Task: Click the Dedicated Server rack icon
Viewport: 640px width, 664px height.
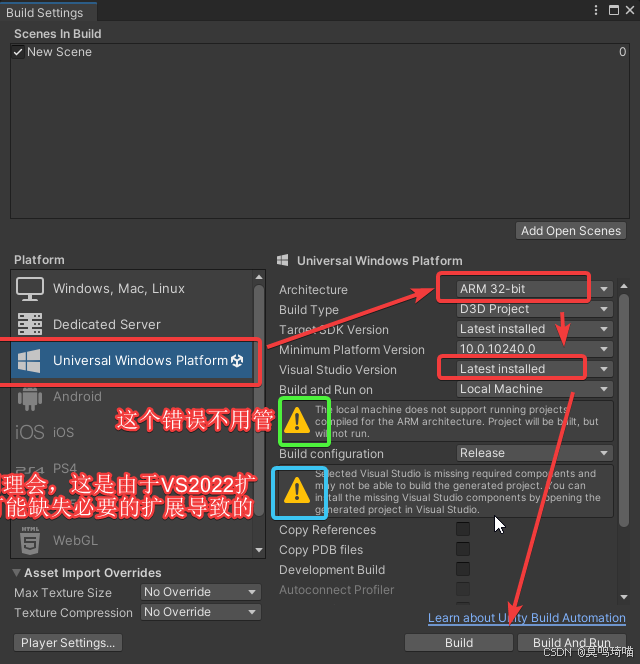Action: click(x=30, y=324)
